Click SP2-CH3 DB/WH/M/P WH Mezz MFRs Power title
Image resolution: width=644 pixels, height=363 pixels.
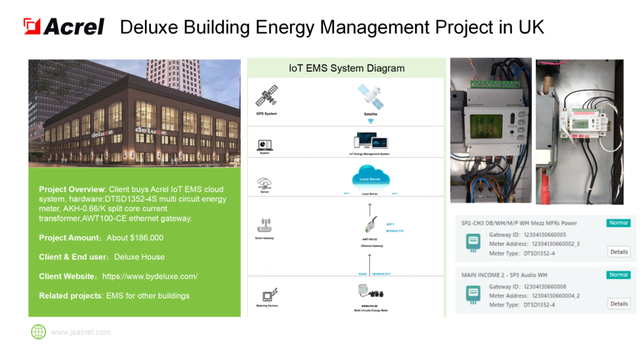[x=519, y=223]
